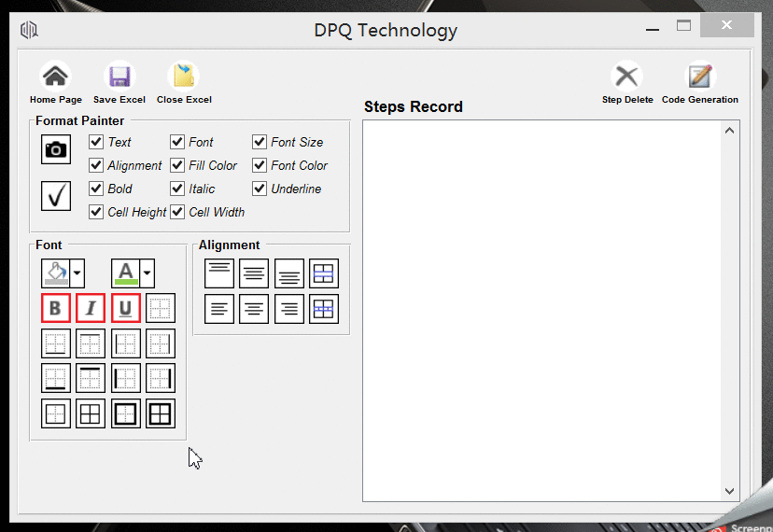The width and height of the screenshot is (773, 532).
Task: Click the Close Excel folder icon
Action: [x=183, y=77]
